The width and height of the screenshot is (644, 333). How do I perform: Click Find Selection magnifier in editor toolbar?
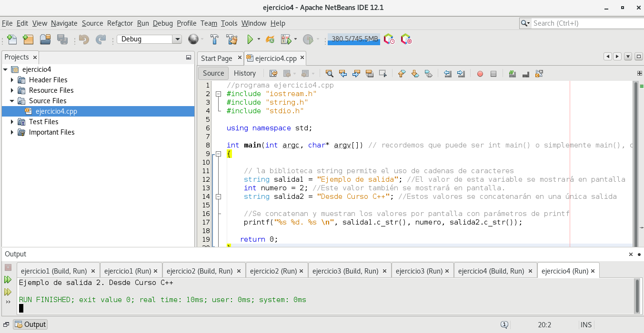click(329, 73)
